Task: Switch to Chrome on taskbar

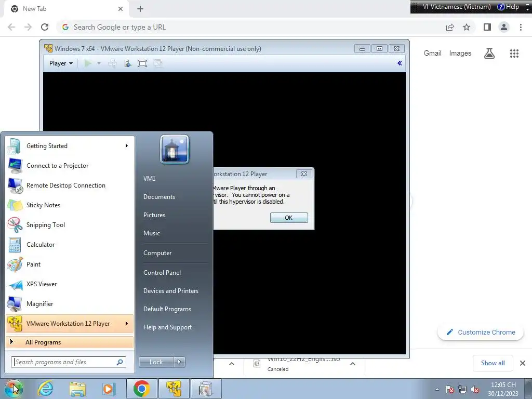Action: (141, 389)
